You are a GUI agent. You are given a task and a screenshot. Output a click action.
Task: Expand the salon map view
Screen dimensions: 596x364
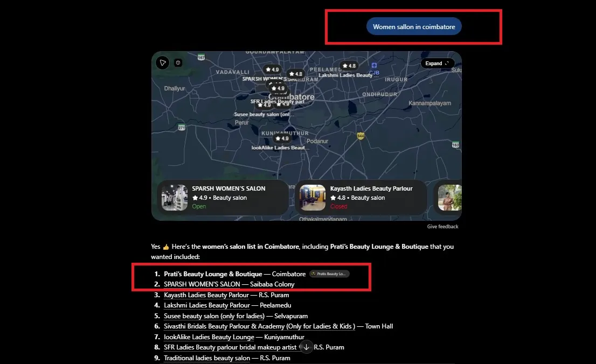pyautogui.click(x=437, y=64)
